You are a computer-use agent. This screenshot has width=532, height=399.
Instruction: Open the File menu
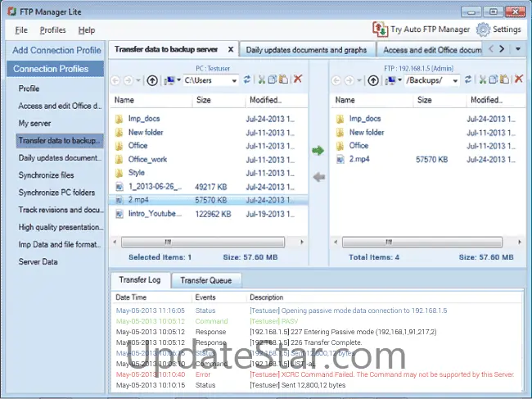[21, 30]
